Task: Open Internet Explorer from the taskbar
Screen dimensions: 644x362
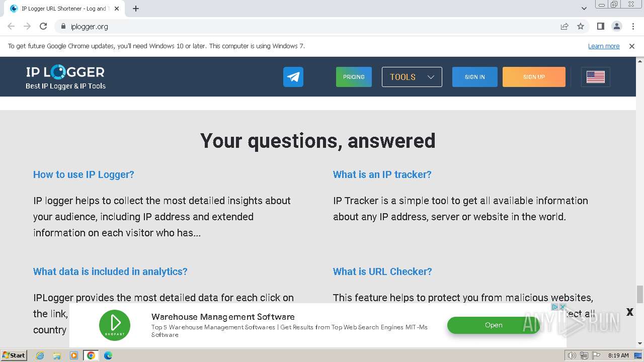Action: (40, 355)
